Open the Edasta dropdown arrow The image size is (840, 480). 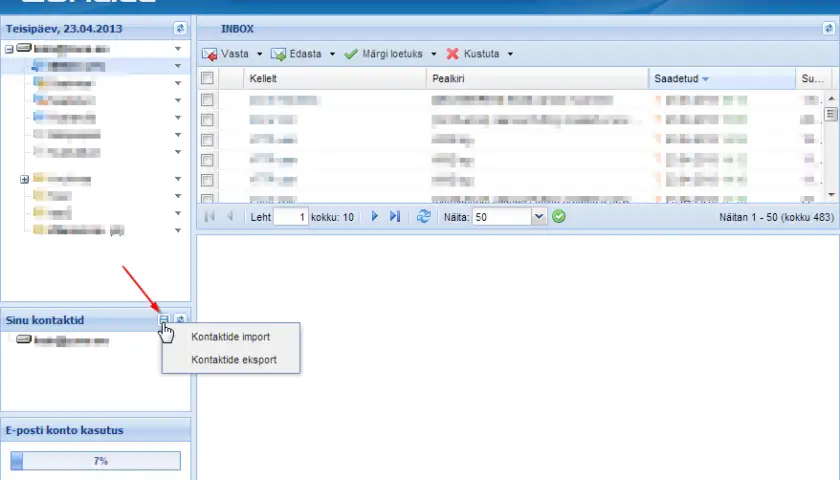tap(332, 54)
